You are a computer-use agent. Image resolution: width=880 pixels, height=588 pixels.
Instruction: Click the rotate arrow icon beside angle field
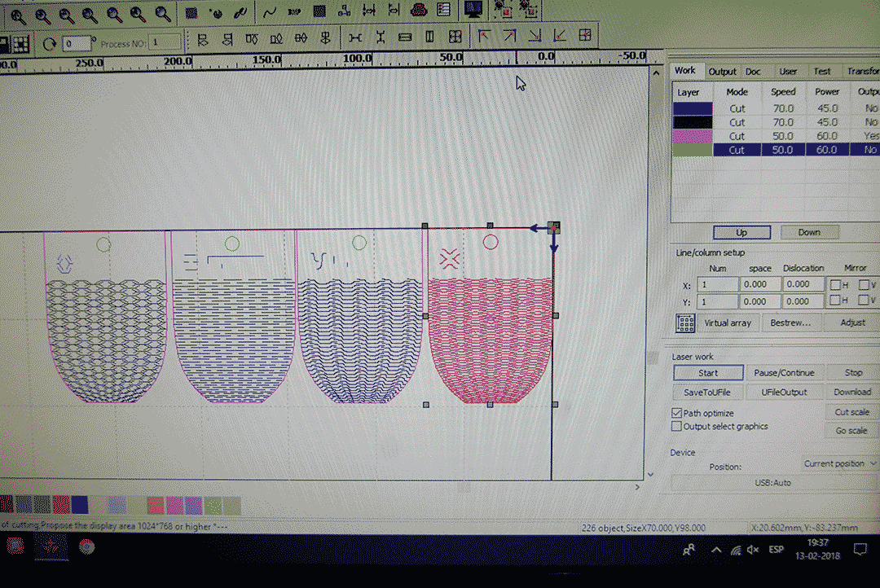click(50, 43)
